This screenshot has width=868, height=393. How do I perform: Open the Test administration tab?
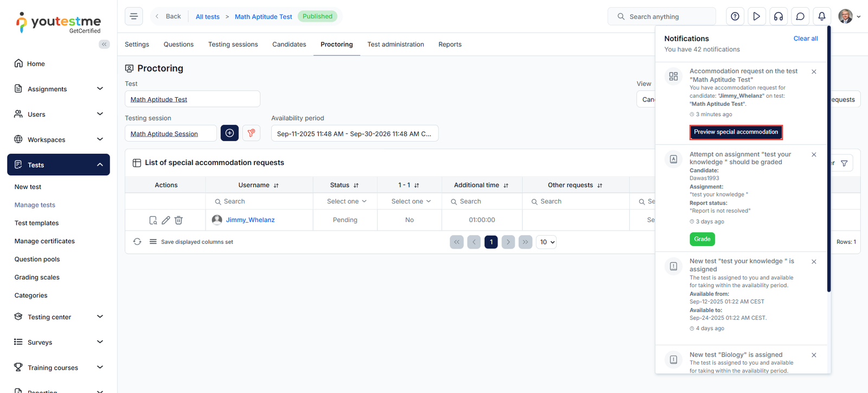click(395, 45)
